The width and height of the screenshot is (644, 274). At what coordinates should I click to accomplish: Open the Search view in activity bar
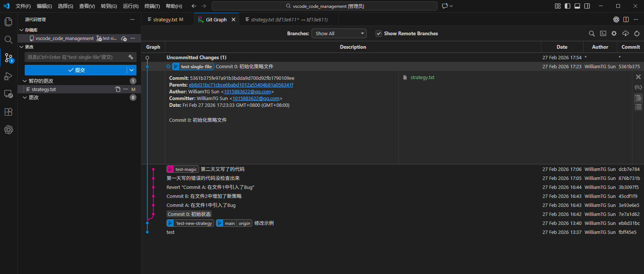point(8,40)
